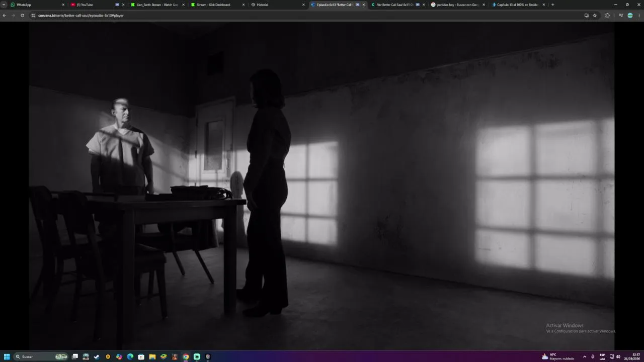The image size is (644, 362).
Task: Close the WhatsApp tab
Action: (x=63, y=5)
